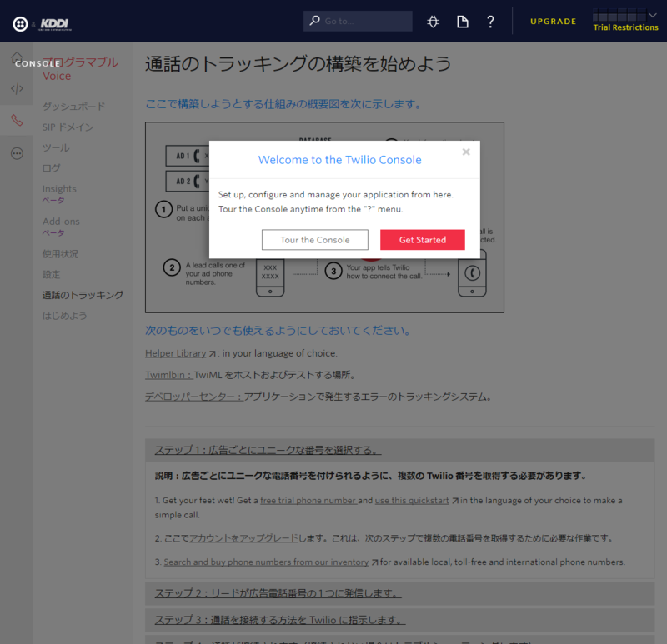Image resolution: width=667 pixels, height=644 pixels.
Task: Expand ステップ 3 section header
Action: (x=399, y=620)
